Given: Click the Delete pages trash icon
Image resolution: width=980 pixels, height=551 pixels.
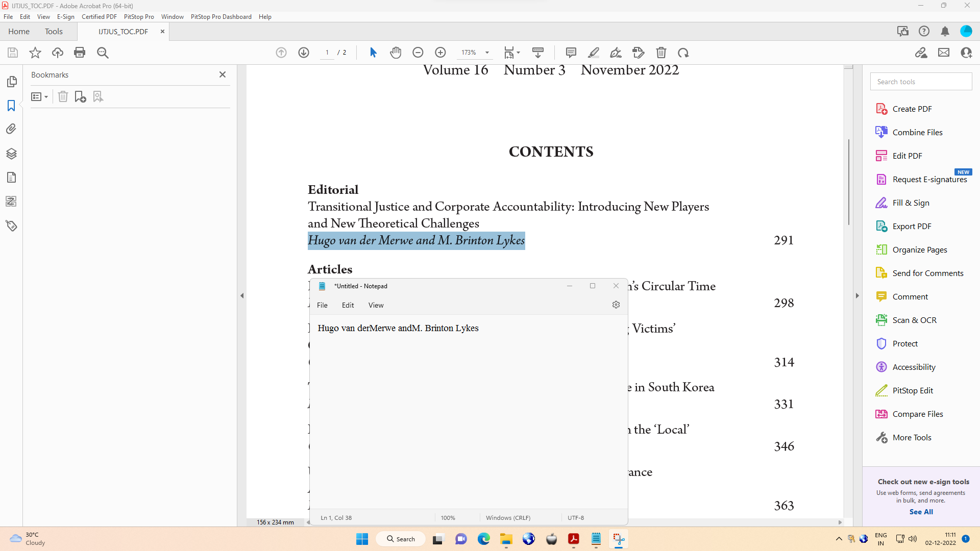Looking at the screenshot, I should [661, 53].
